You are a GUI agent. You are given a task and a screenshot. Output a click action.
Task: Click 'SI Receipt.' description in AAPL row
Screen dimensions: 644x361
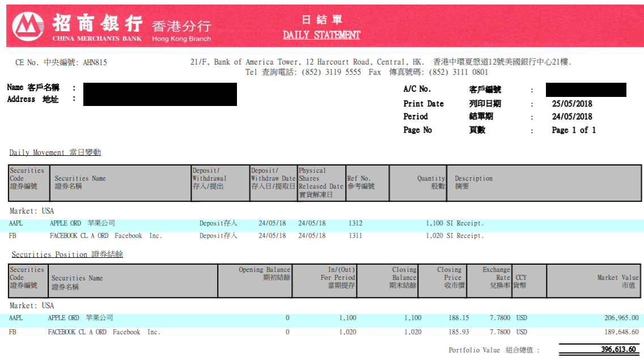465,223
